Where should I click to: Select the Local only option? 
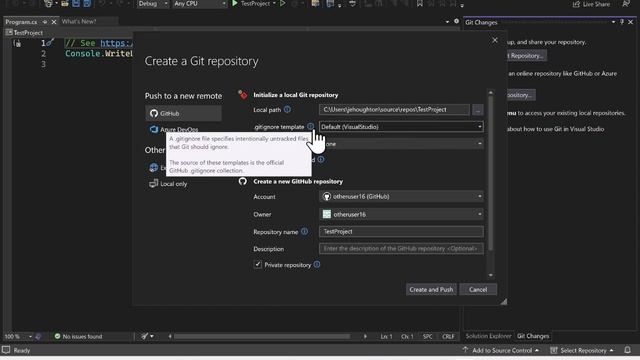coord(168,184)
